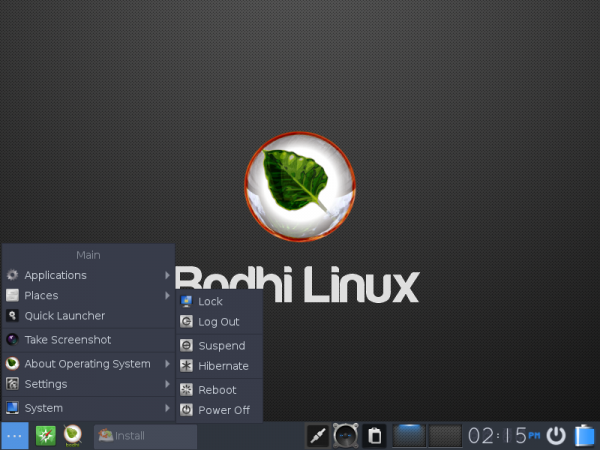Click the 02:15 PM clock
This screenshot has width=600, height=450.
tap(504, 436)
